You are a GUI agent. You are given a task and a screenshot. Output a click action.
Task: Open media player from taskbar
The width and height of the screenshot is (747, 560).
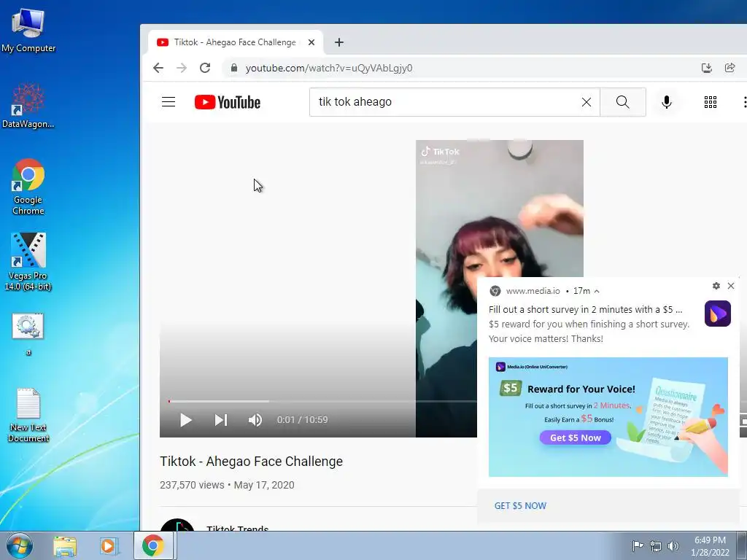(x=109, y=546)
